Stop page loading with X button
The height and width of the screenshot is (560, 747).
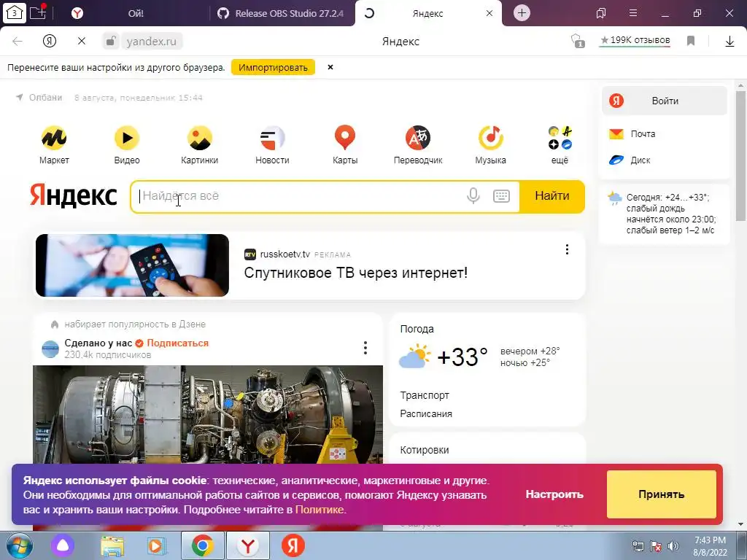coord(82,41)
